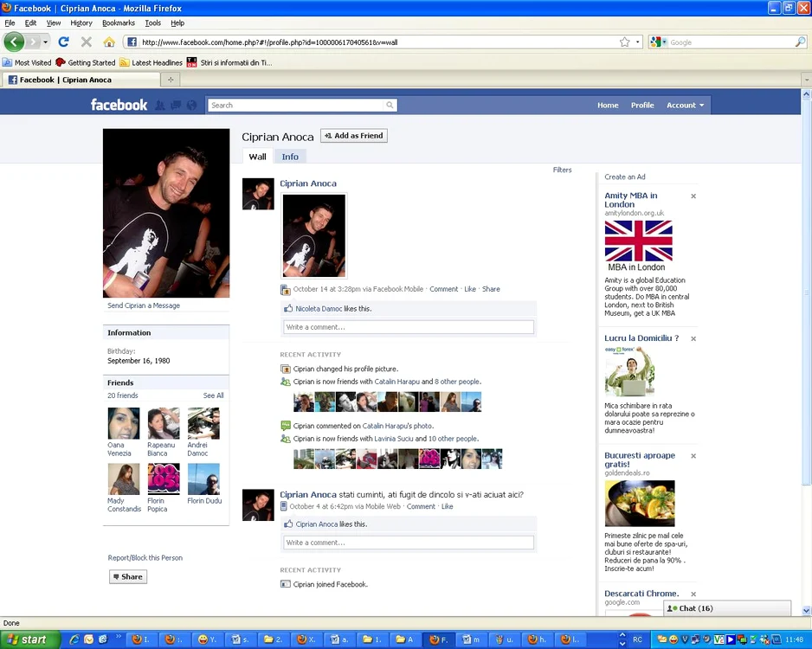Close the Bucuresti aproape gratis ad

click(693, 456)
